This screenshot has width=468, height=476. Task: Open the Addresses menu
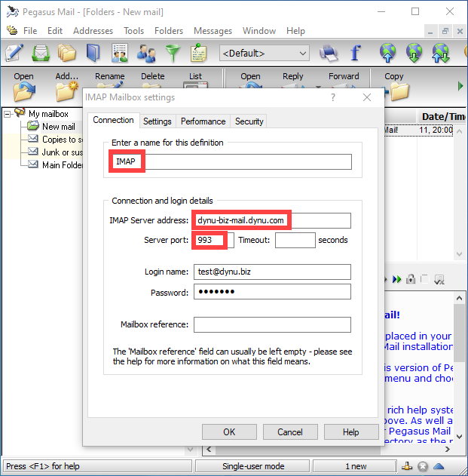click(x=93, y=31)
